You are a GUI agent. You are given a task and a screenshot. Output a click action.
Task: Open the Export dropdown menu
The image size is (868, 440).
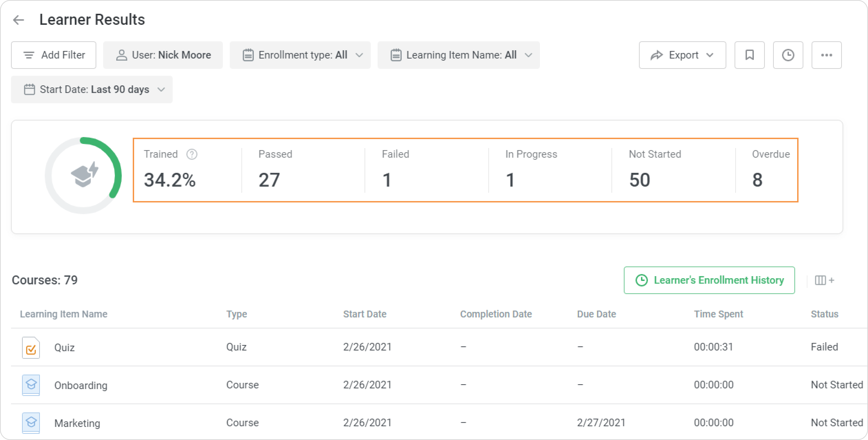[682, 55]
